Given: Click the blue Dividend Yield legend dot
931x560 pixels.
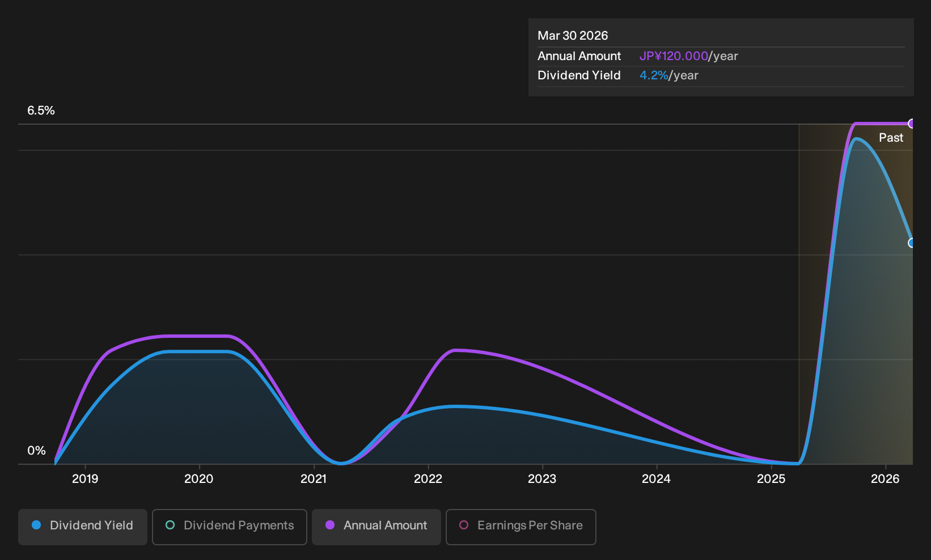Looking at the screenshot, I should (x=36, y=525).
